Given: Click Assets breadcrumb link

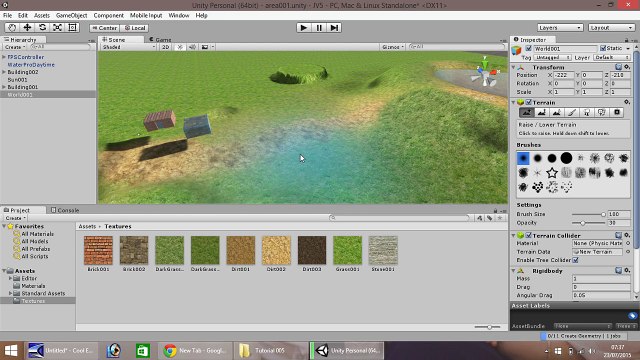Looking at the screenshot, I should pyautogui.click(x=87, y=226).
